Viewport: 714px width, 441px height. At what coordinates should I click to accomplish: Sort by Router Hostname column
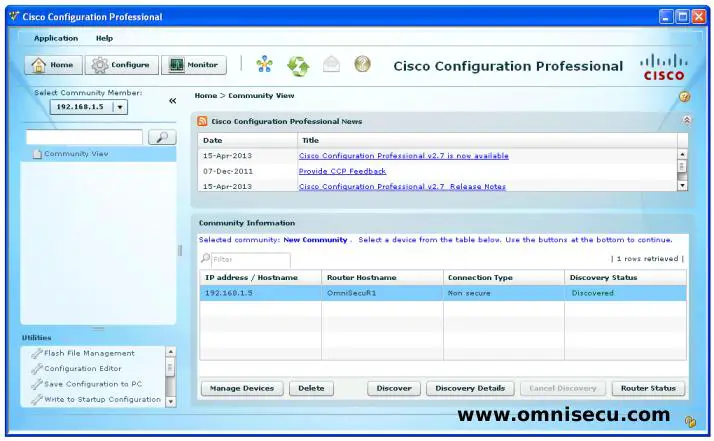382,277
